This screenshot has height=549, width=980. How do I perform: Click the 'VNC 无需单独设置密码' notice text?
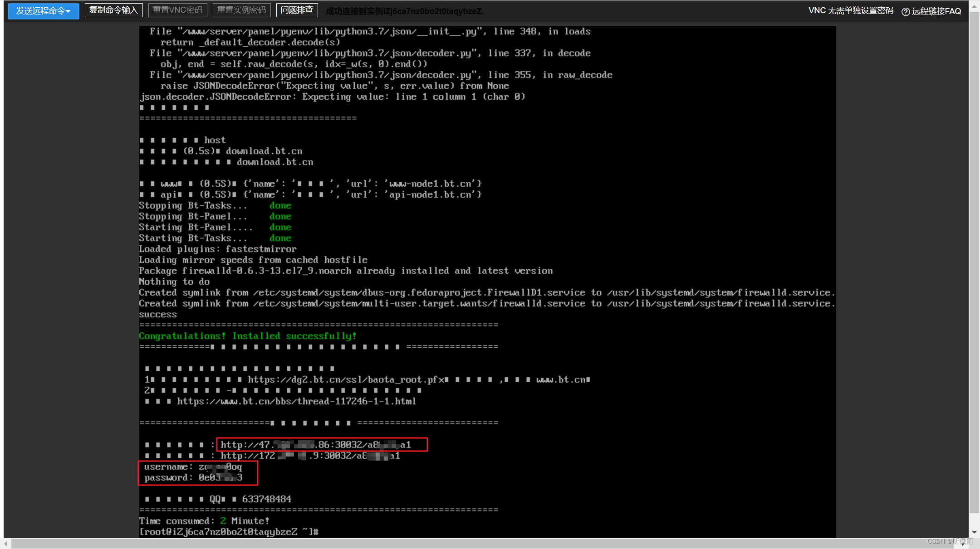tap(851, 10)
